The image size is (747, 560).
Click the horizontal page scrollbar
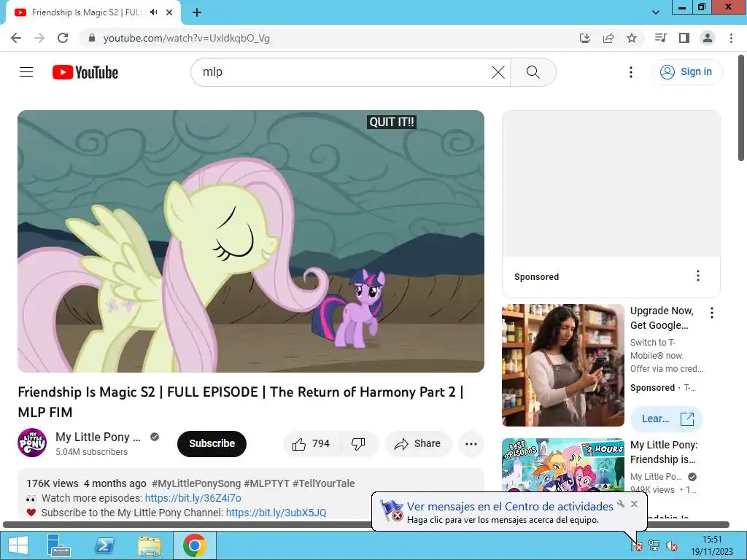coord(366,524)
